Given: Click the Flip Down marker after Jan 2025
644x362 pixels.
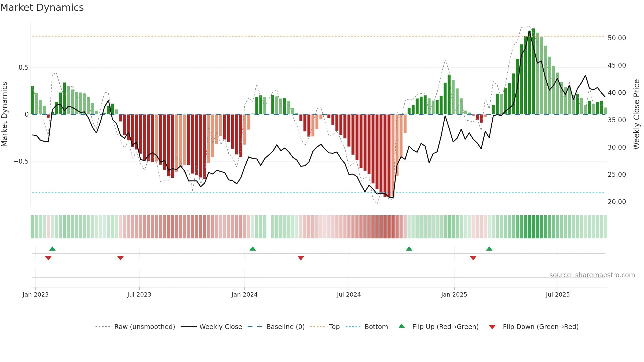Looking at the screenshot, I should click(473, 258).
